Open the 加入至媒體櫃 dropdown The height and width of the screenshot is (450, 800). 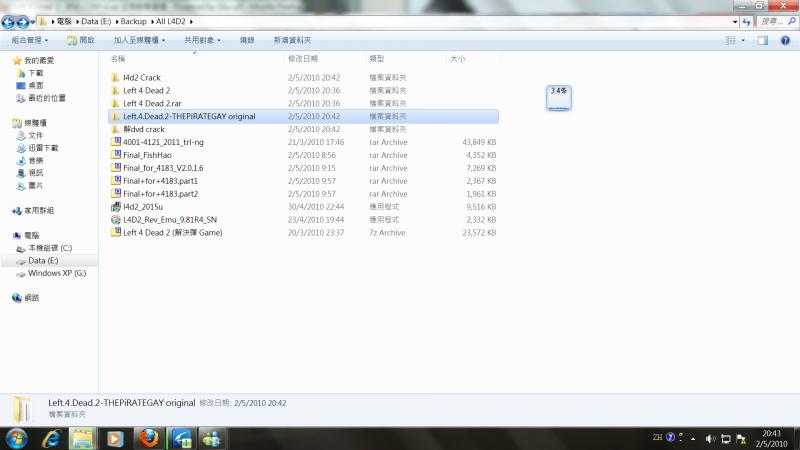coord(139,40)
